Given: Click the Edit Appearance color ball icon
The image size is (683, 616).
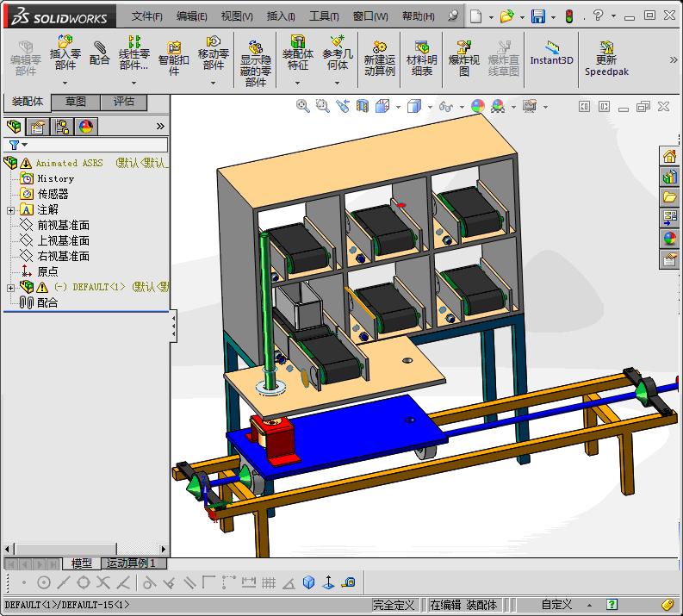Looking at the screenshot, I should tap(478, 106).
